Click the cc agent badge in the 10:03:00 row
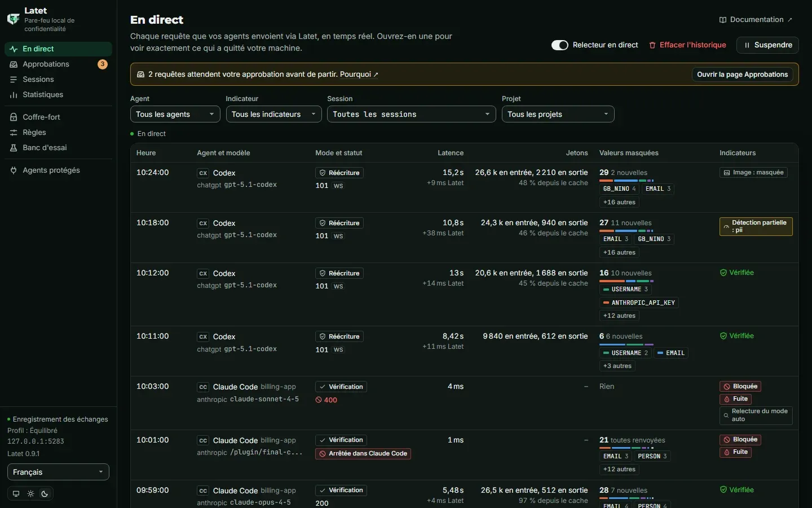This screenshot has width=812, height=508. pos(203,387)
